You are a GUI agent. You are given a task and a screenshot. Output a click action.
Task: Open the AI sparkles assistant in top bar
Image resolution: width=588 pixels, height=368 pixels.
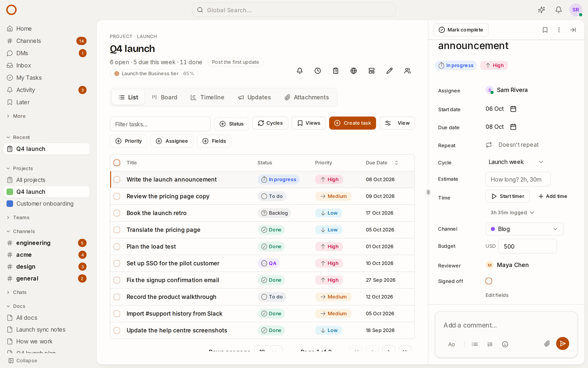(541, 10)
